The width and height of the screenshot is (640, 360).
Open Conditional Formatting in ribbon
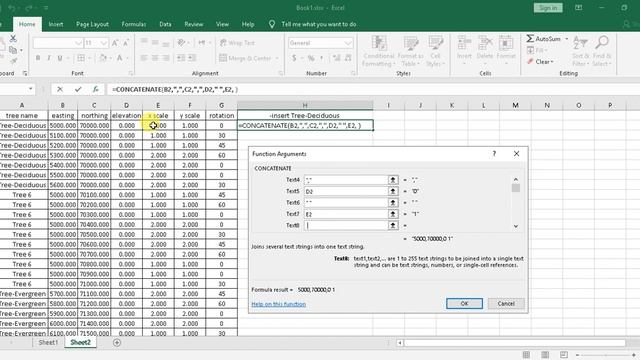pos(379,52)
